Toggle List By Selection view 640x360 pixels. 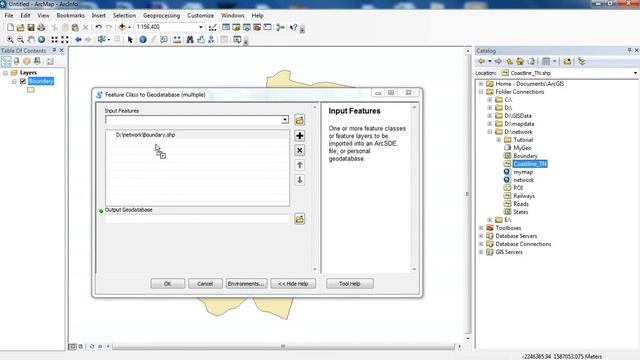[x=37, y=61]
